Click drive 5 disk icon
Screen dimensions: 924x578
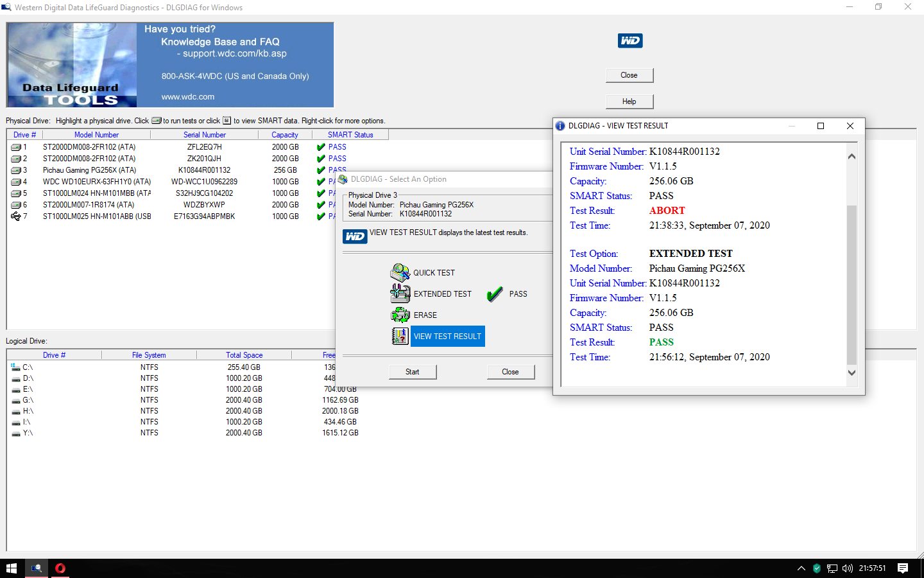[16, 193]
